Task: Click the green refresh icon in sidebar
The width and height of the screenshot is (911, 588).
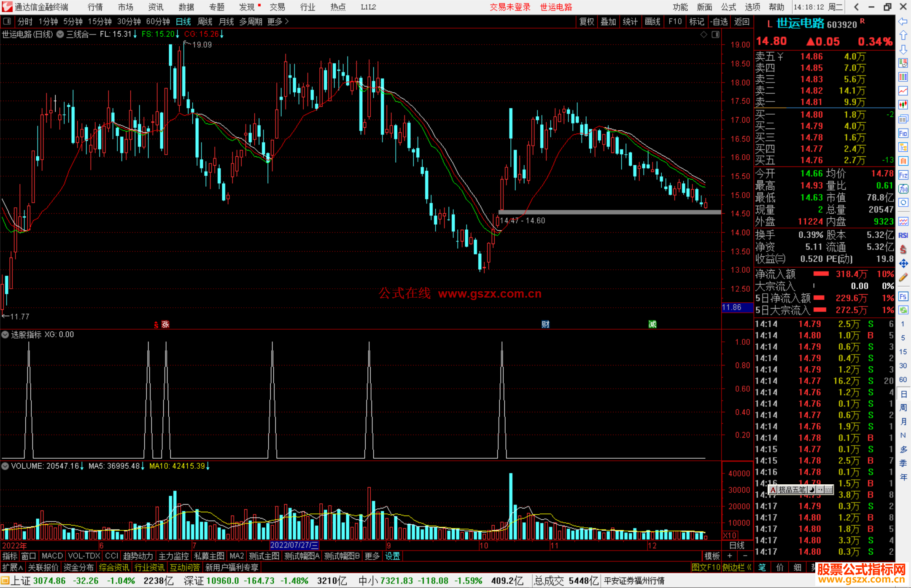Action: point(903,310)
